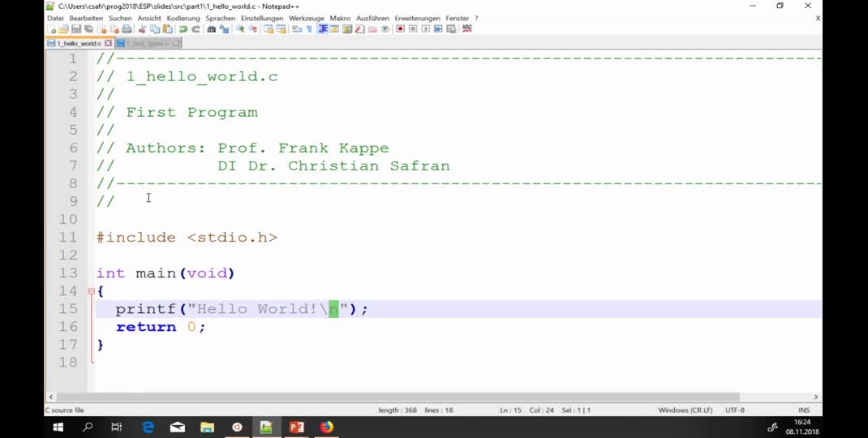This screenshot has height=438, width=868.
Task: Click the 'Ln : 15' status entry
Action: point(510,410)
